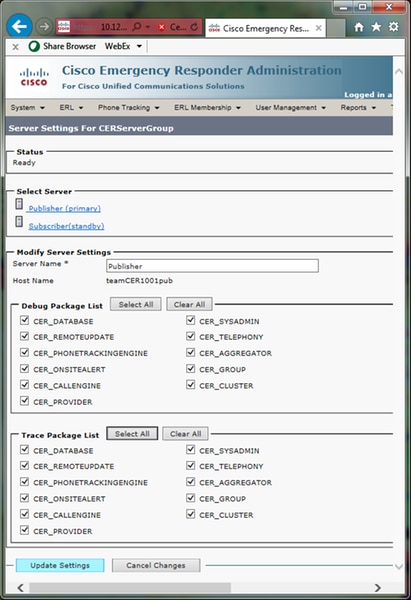The width and height of the screenshot is (411, 600).
Task: Expand the Phone Tracking menu dropdown
Action: pos(129,108)
